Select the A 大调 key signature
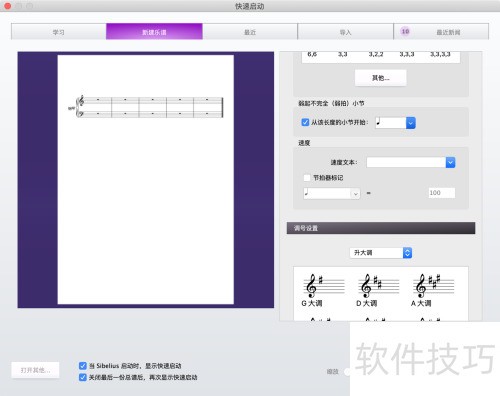The image size is (500, 396). [x=432, y=290]
